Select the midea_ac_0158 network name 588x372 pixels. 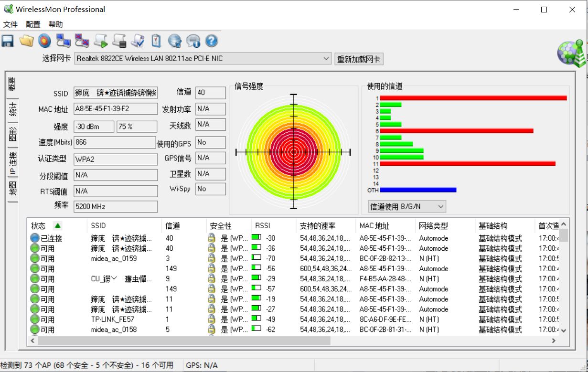tap(114, 329)
